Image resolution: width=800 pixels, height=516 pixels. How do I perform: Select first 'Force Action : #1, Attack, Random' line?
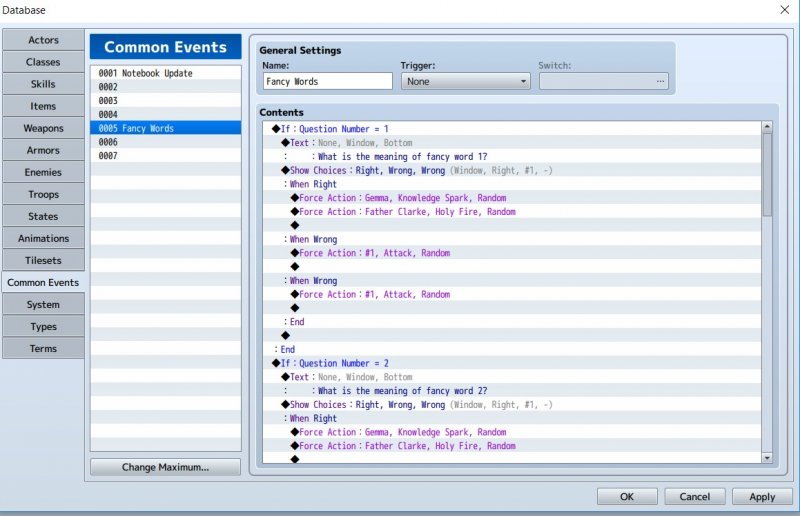(x=512, y=253)
